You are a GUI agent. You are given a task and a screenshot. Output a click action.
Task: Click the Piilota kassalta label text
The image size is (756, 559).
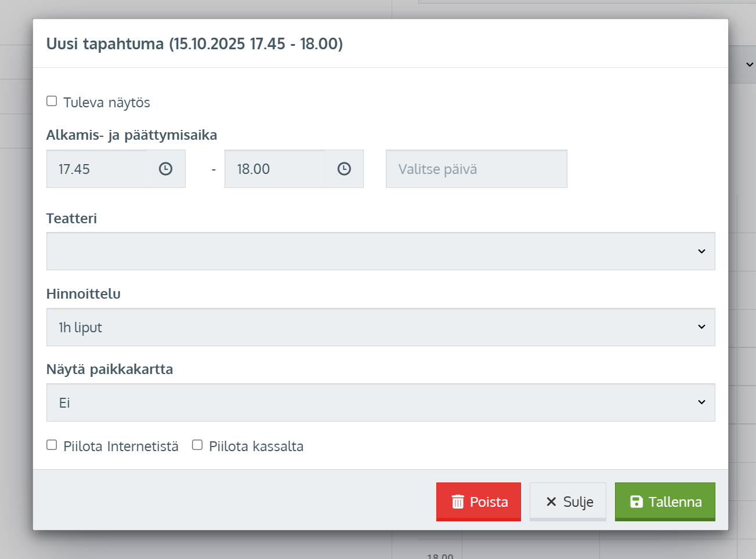(x=256, y=446)
